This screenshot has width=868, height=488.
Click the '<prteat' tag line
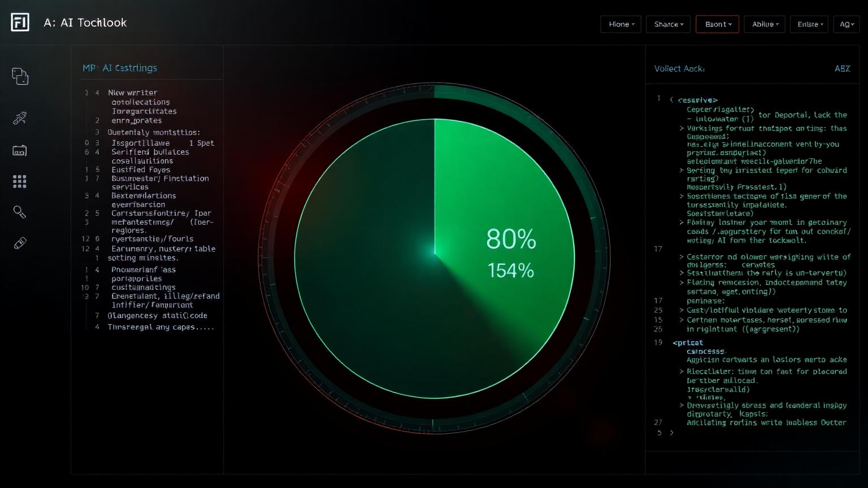coord(688,342)
